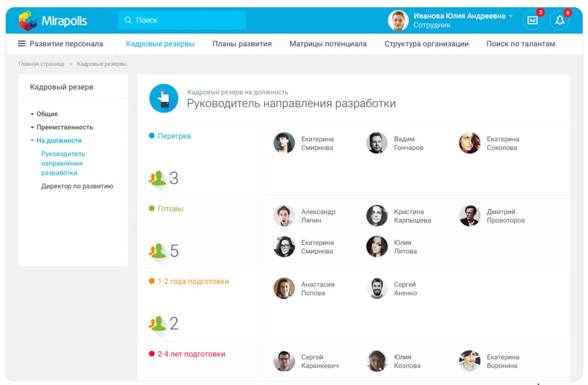The height and width of the screenshot is (385, 588).
Task: Open Сергей Аненко's avatar
Action: (377, 288)
